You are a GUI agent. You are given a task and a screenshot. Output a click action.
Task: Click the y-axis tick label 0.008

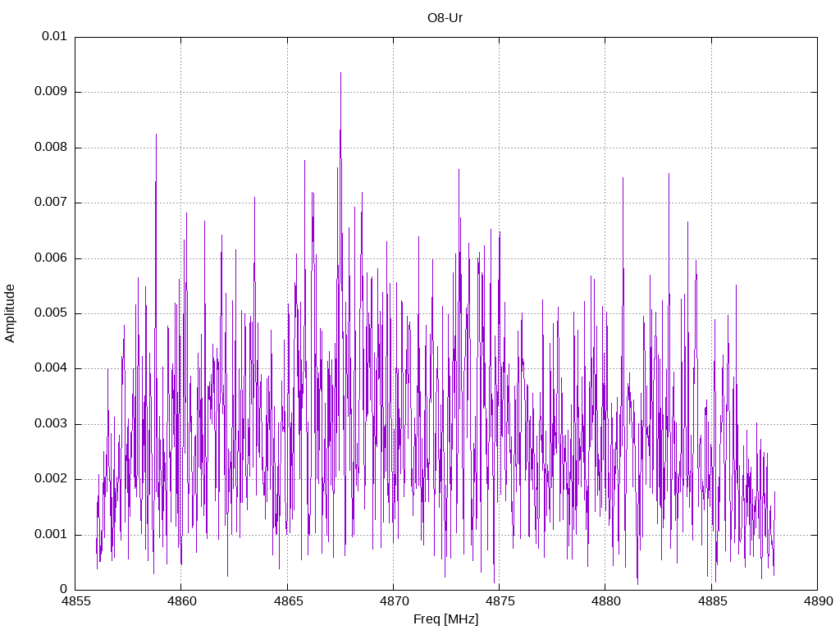[x=51, y=148]
